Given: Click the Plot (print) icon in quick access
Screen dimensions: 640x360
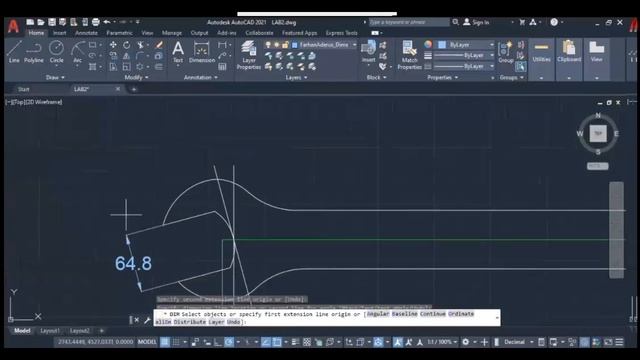Looking at the screenshot, I should [96, 22].
